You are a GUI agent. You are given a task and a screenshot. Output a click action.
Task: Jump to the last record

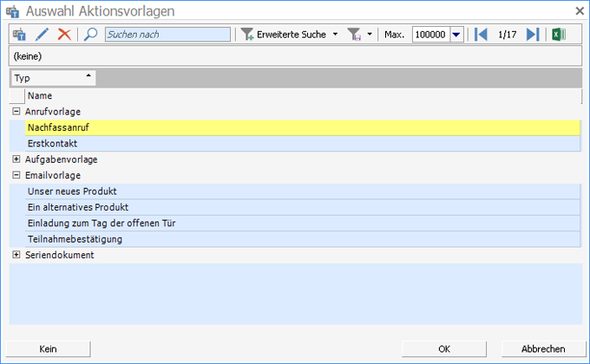coord(533,35)
